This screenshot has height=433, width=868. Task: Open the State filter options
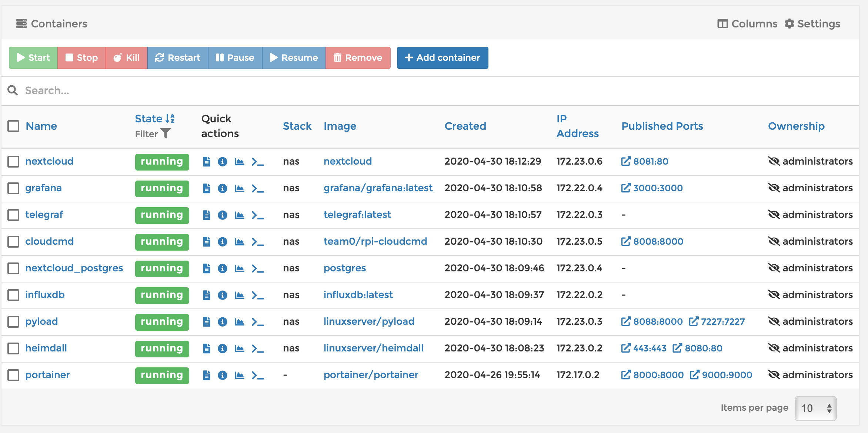pos(167,133)
